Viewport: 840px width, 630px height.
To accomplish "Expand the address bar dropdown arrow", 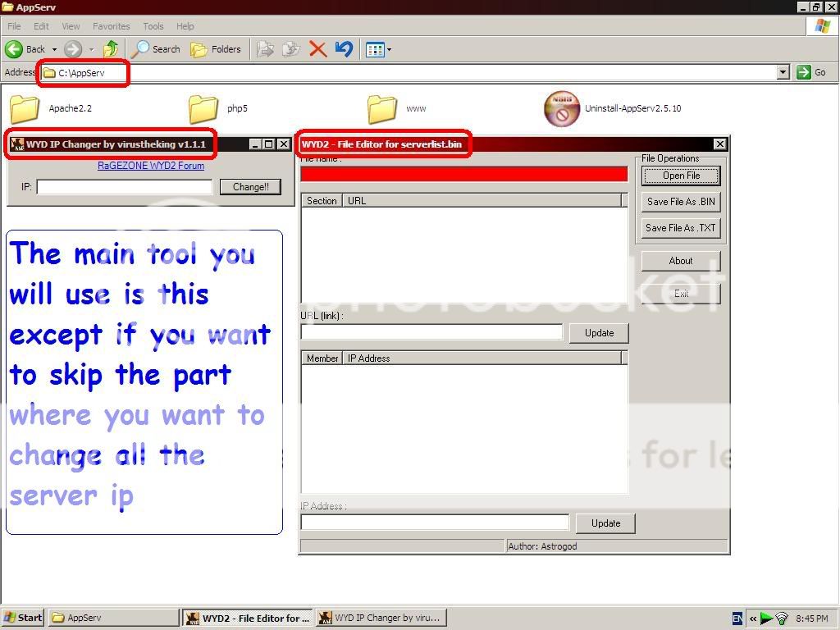I will pyautogui.click(x=783, y=72).
